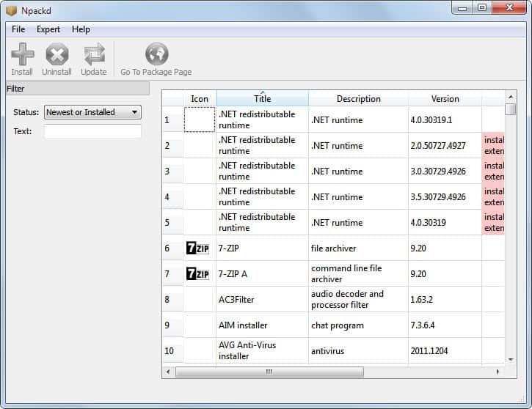Select the AVG Anti-Virus installer title cell
The height and width of the screenshot is (409, 532).
pos(262,350)
